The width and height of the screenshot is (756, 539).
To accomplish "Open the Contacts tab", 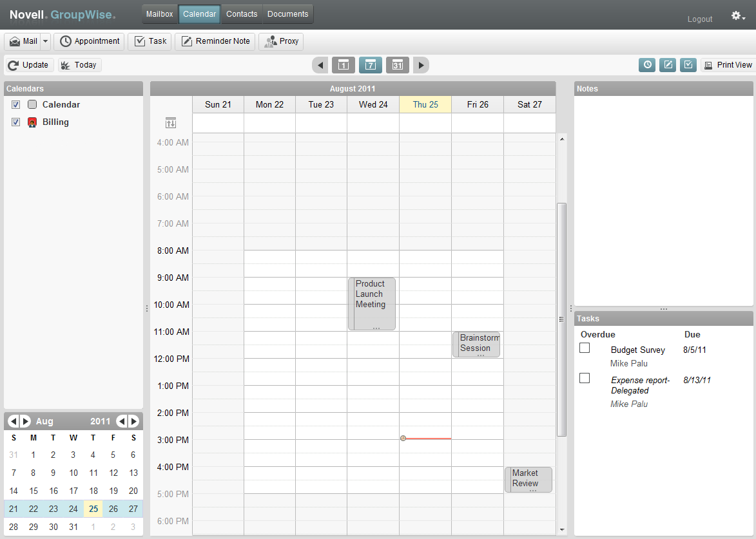I will point(242,13).
